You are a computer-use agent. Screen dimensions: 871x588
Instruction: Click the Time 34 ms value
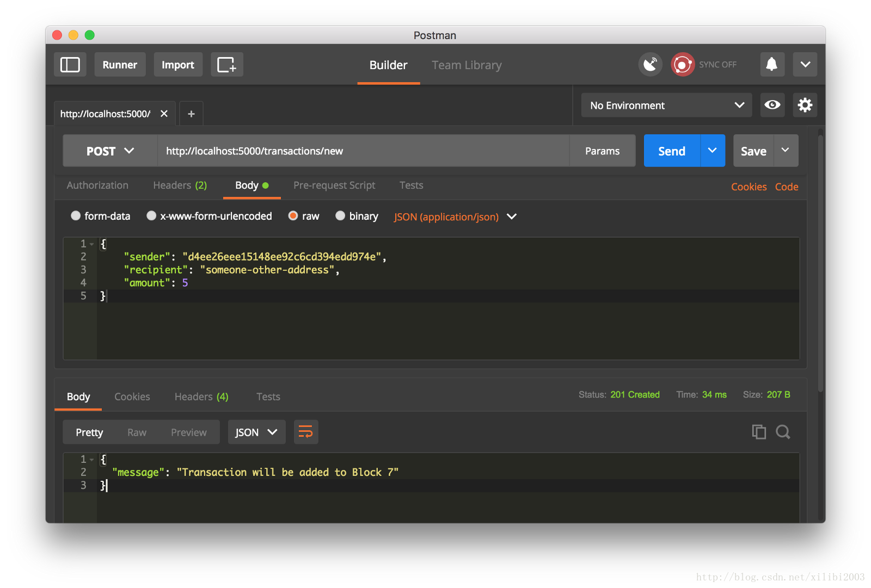pos(714,395)
